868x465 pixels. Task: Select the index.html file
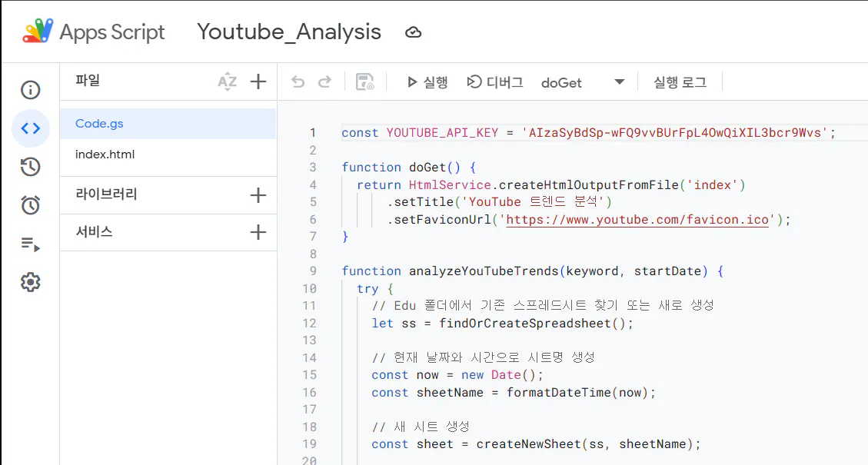[x=168, y=154]
